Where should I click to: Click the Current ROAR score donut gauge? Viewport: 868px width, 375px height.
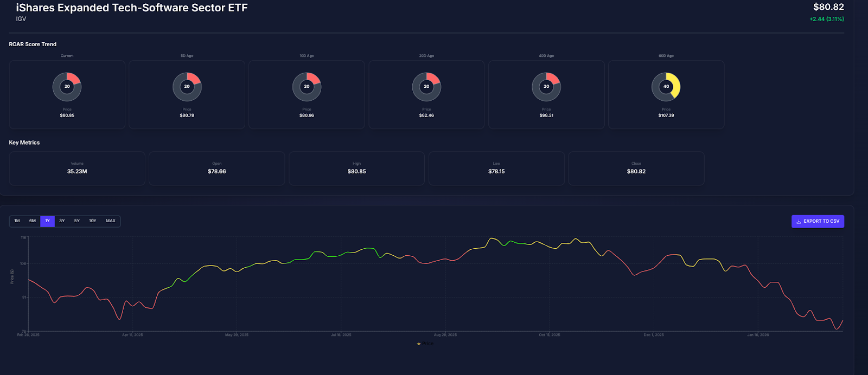[x=67, y=87]
